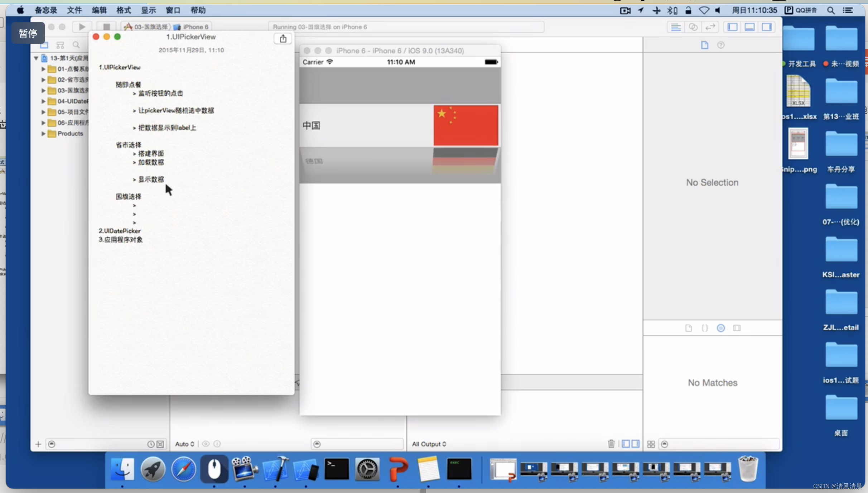Open Safari from the Dock

183,469
